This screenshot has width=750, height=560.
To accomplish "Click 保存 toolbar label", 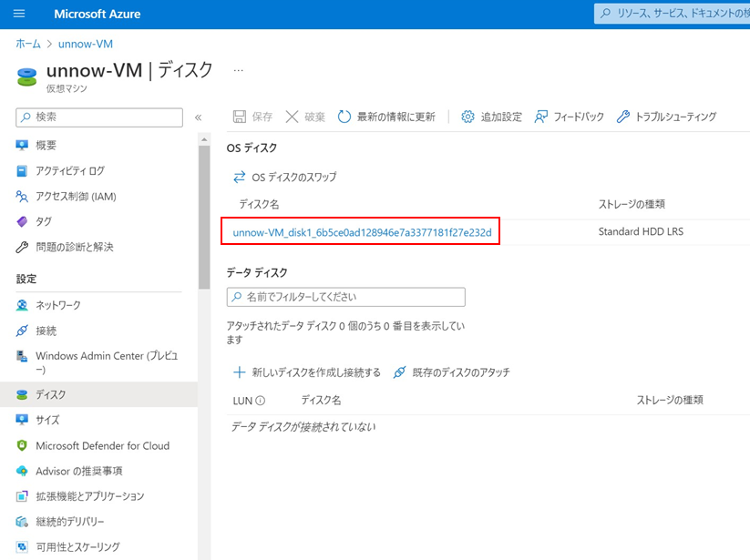I will point(262,117).
